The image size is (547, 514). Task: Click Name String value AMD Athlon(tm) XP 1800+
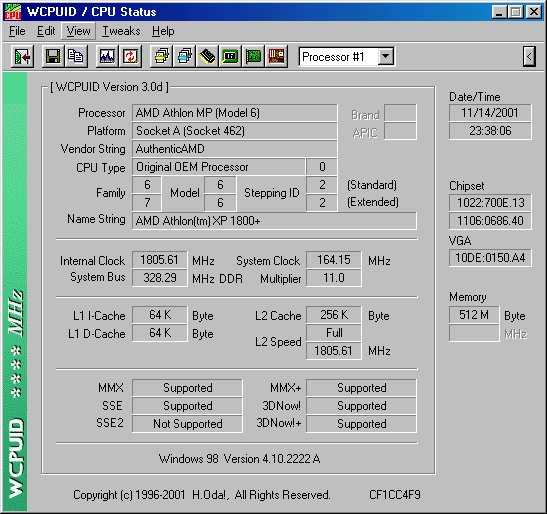(274, 221)
